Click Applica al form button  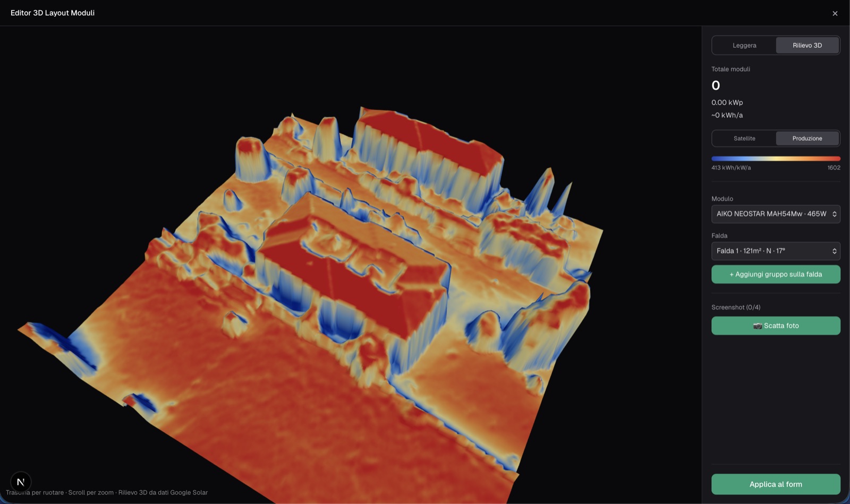(776, 484)
